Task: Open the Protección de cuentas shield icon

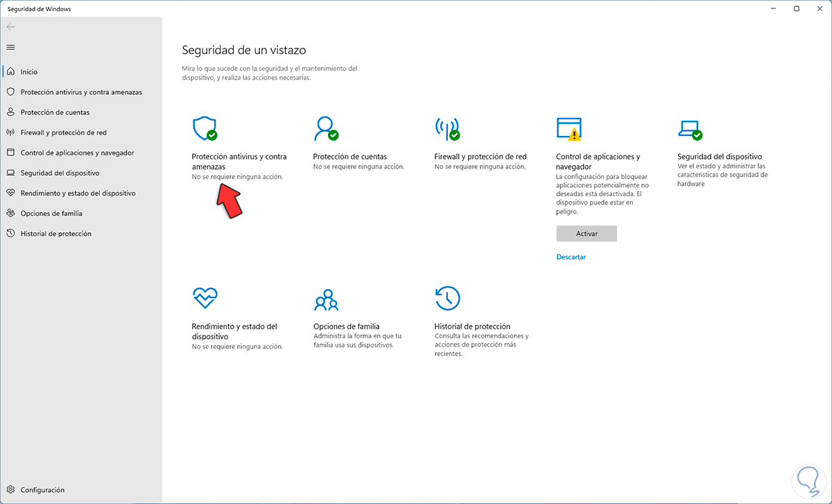Action: click(x=326, y=128)
